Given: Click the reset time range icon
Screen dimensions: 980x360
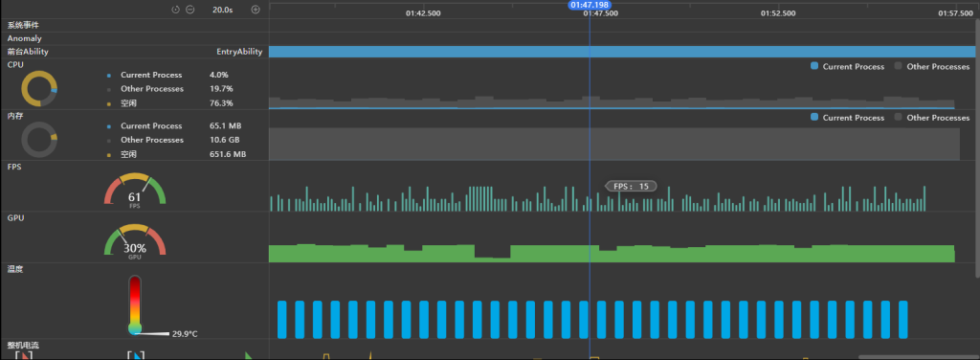Looking at the screenshot, I should [x=176, y=10].
